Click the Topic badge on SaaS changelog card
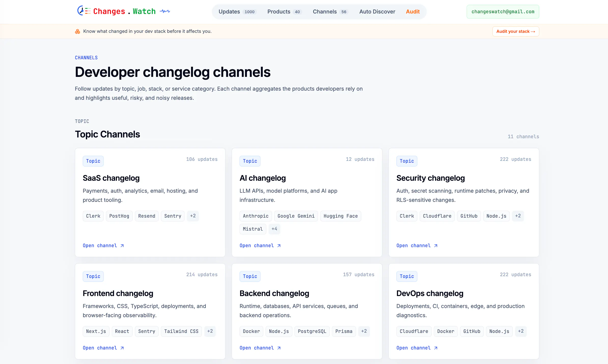 93,161
